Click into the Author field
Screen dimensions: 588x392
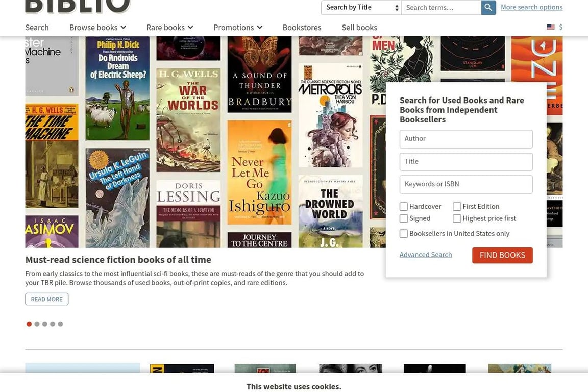click(465, 139)
